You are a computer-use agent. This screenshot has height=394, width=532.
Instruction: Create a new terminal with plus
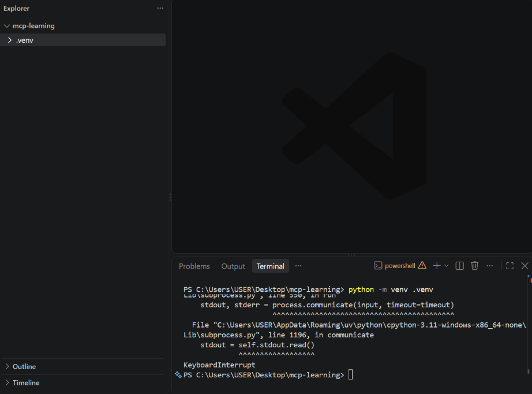coord(437,266)
